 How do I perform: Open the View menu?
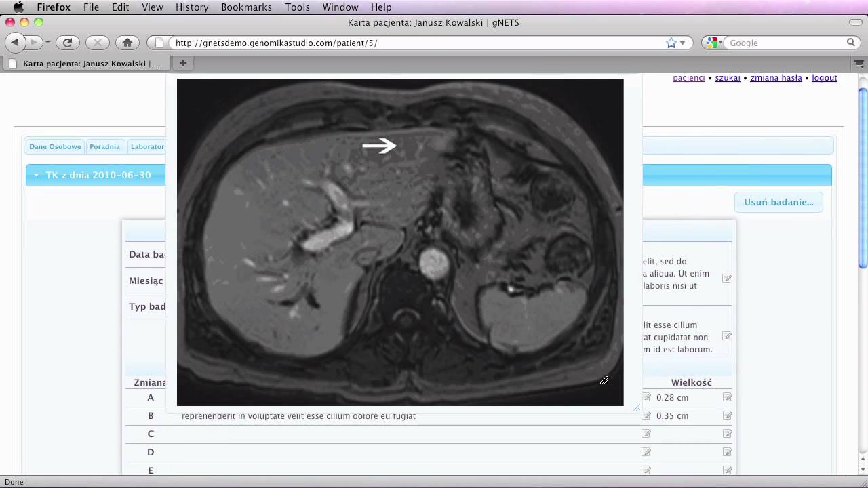(153, 7)
